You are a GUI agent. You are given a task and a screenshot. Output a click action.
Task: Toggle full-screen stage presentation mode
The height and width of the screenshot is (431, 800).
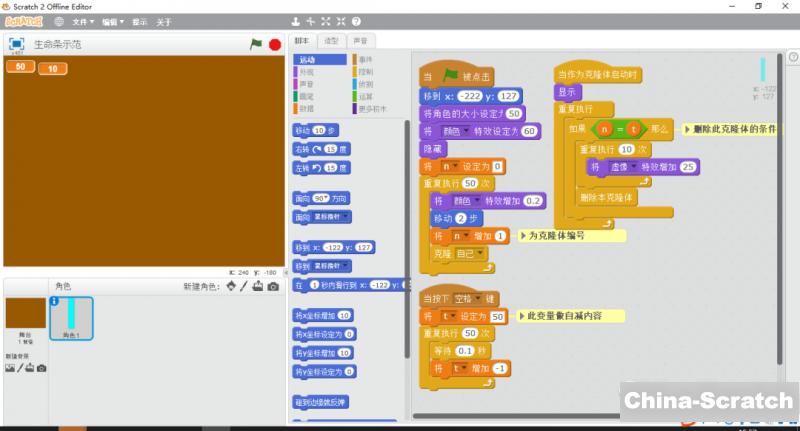pos(16,45)
